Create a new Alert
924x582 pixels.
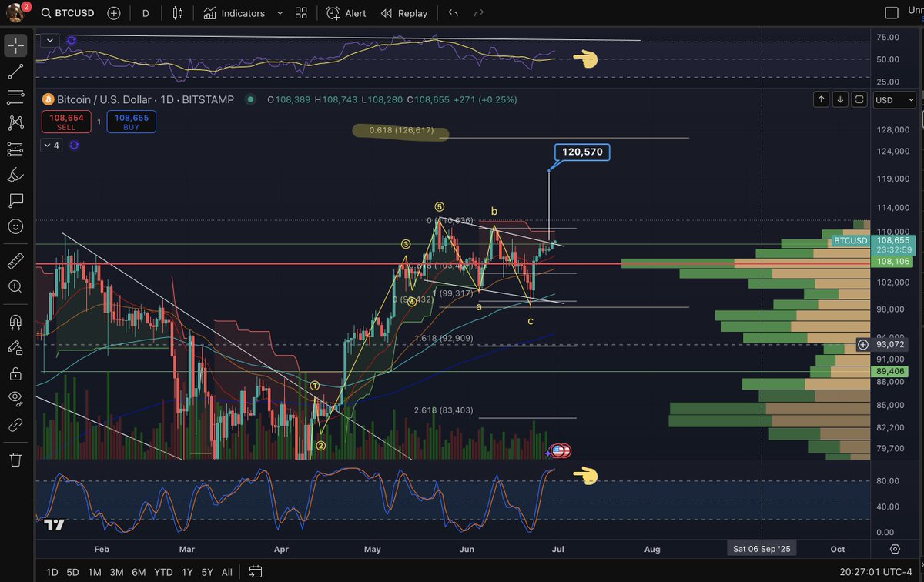346,13
